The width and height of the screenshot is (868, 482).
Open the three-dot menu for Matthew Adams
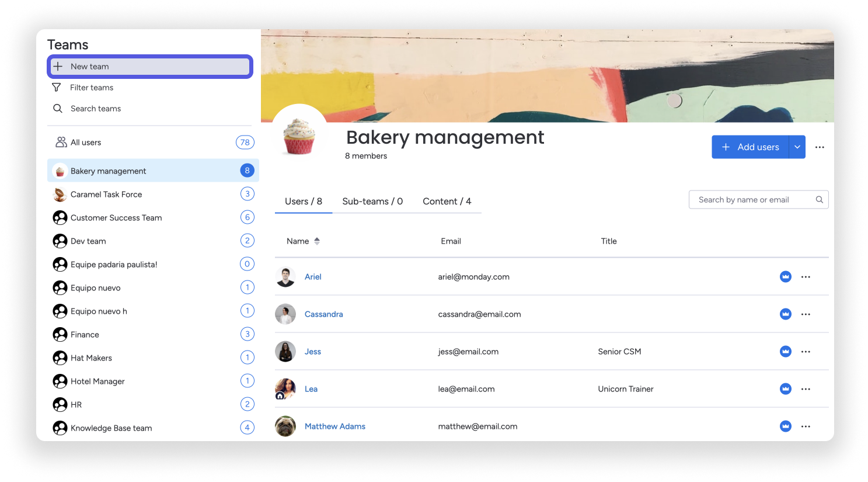click(x=806, y=426)
